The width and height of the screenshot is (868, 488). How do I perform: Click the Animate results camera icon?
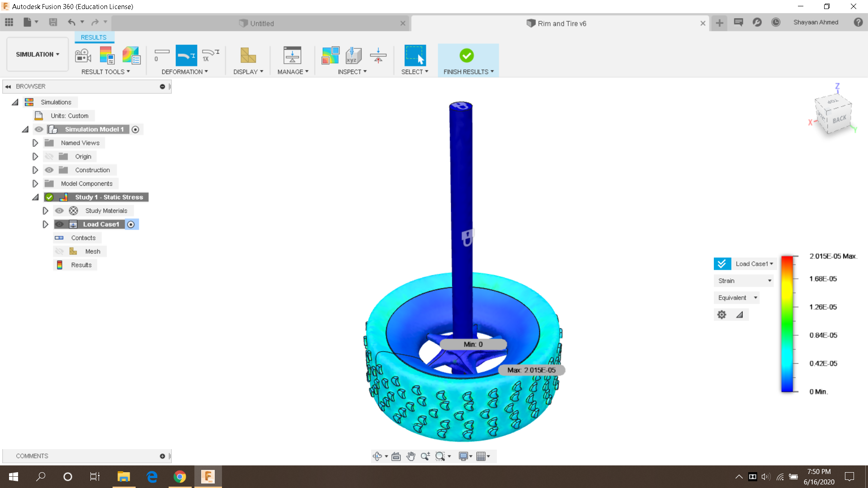tap(83, 56)
